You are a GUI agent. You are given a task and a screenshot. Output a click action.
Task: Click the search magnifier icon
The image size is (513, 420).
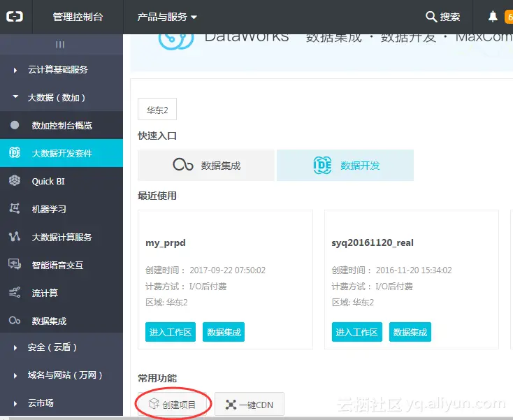(x=431, y=17)
